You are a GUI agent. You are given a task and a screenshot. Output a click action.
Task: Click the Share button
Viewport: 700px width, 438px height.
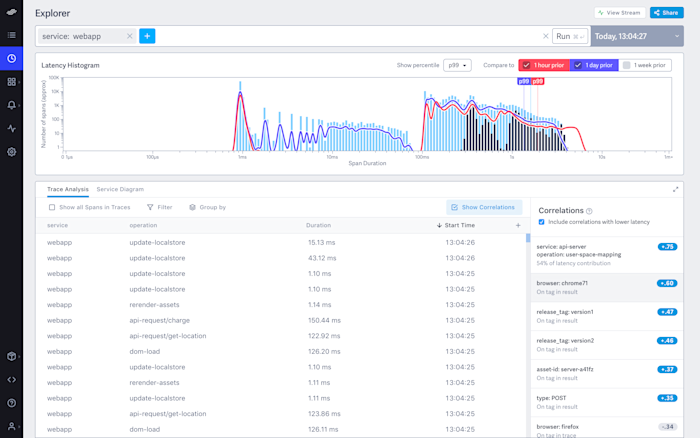coord(667,13)
